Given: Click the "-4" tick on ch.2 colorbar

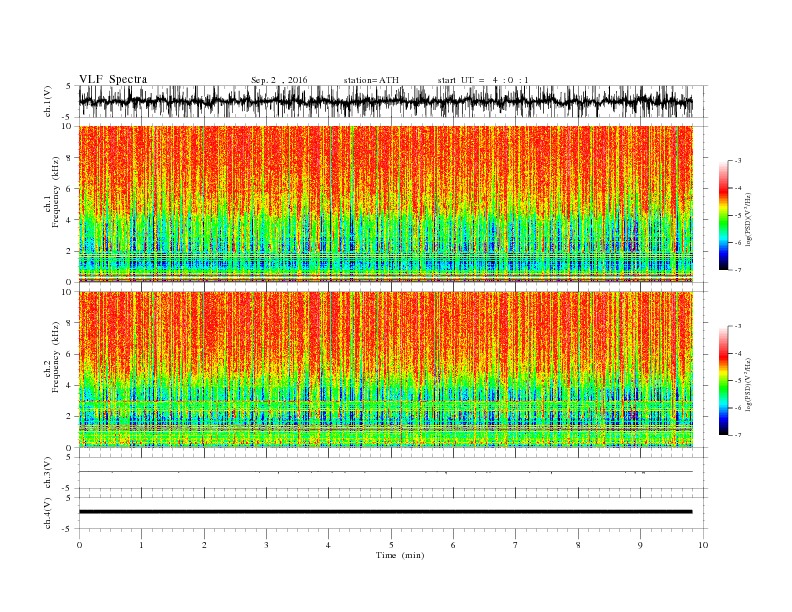Looking at the screenshot, I should pos(738,353).
